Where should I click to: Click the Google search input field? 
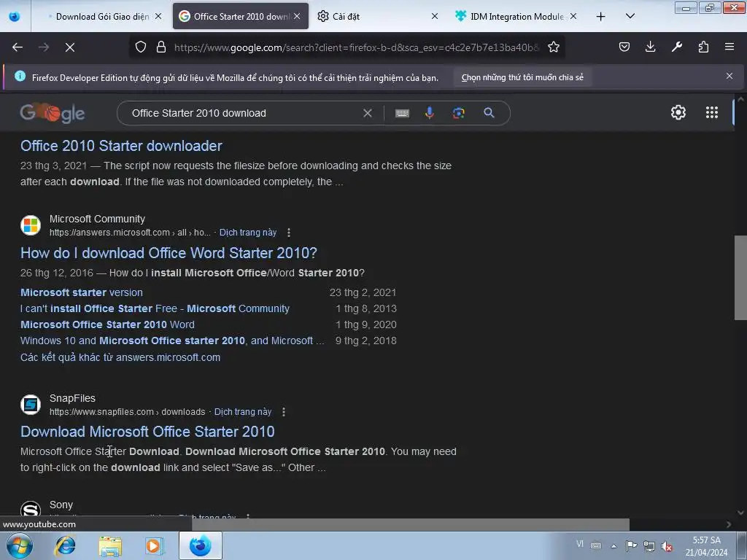[x=243, y=113]
